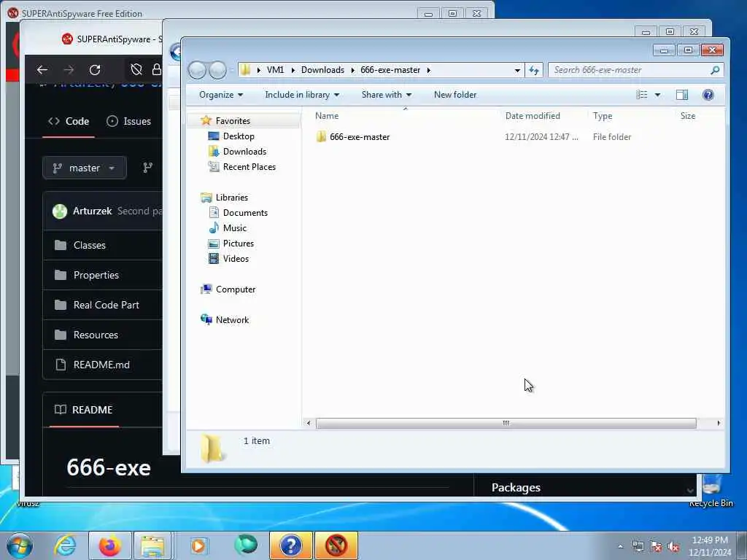Image resolution: width=747 pixels, height=560 pixels.
Task: Open the Resources folder in the repository
Action: (x=96, y=335)
